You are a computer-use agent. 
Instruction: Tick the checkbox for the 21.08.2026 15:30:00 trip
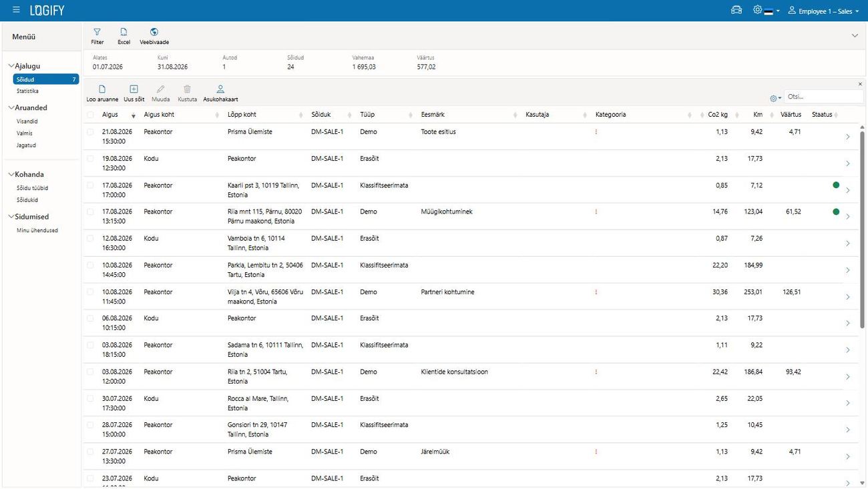coord(90,132)
